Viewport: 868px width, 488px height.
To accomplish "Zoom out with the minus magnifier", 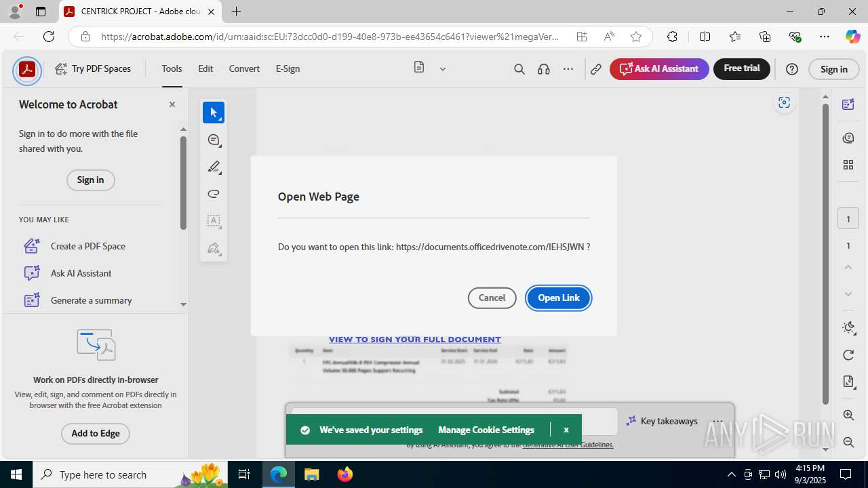I will 848,443.
